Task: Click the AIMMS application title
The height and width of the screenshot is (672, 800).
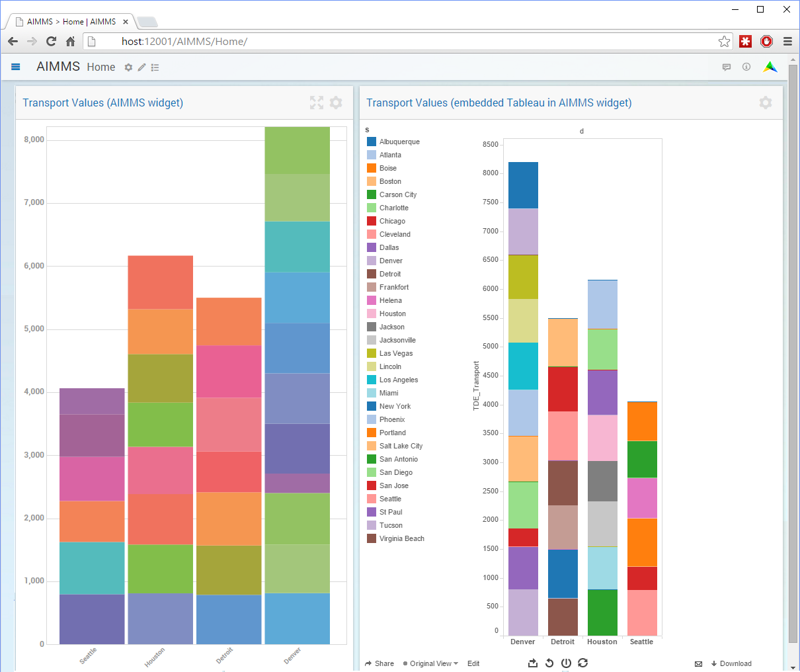Action: coord(58,67)
